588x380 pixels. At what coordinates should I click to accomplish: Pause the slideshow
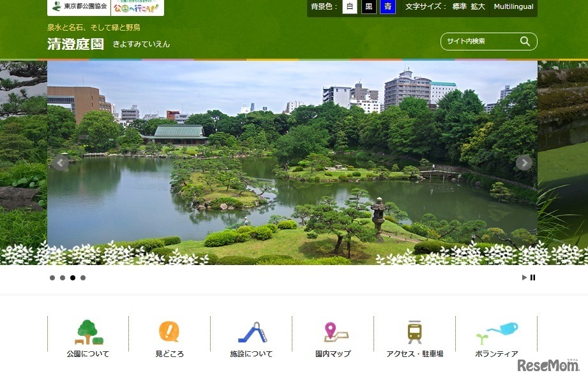(533, 278)
